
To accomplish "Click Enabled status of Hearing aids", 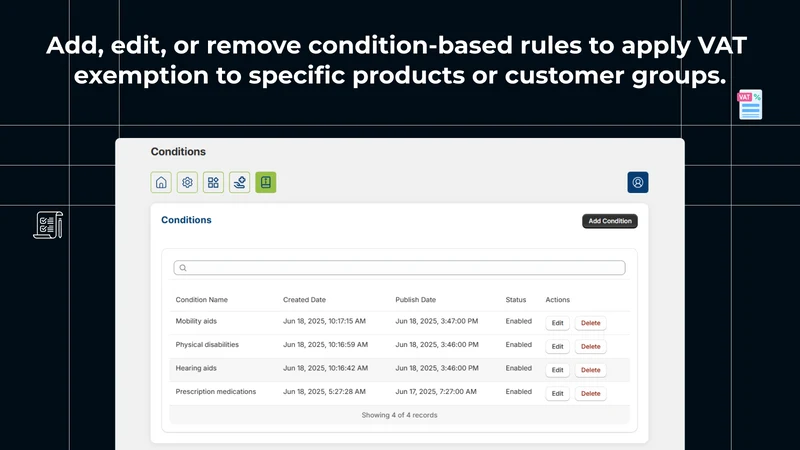I will 518,368.
